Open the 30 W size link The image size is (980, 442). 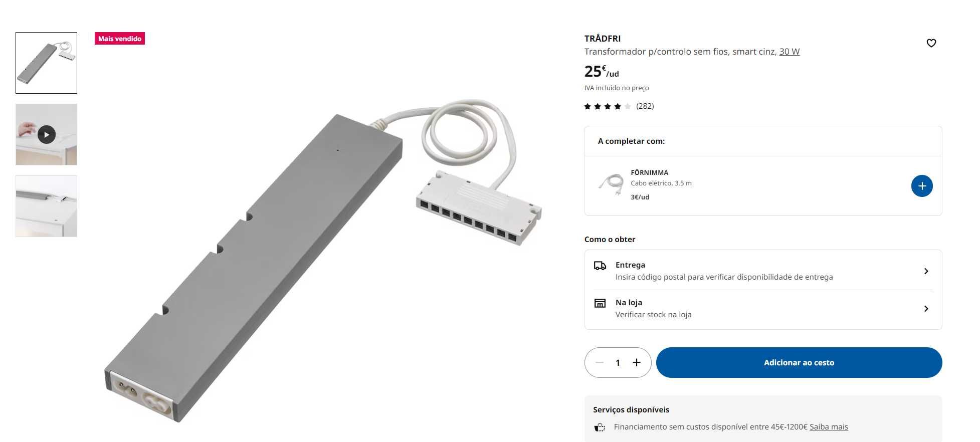(x=789, y=52)
